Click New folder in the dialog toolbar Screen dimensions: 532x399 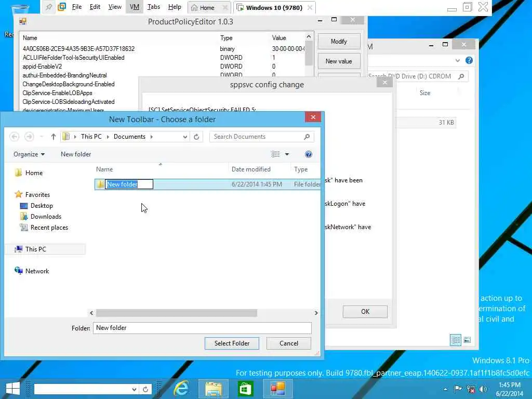tap(76, 154)
